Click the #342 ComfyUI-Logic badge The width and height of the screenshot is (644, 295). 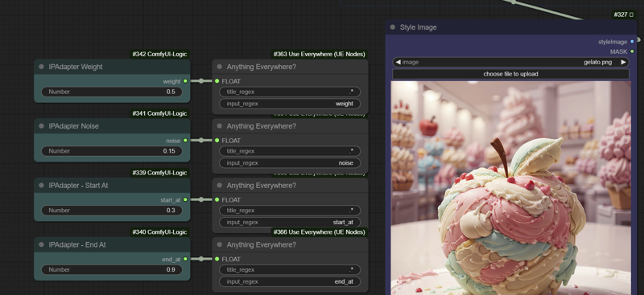click(x=159, y=54)
